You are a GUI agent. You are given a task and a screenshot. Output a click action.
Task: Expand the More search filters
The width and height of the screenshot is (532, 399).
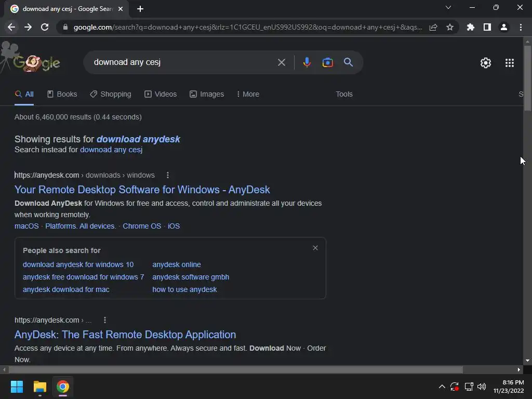tap(248, 95)
